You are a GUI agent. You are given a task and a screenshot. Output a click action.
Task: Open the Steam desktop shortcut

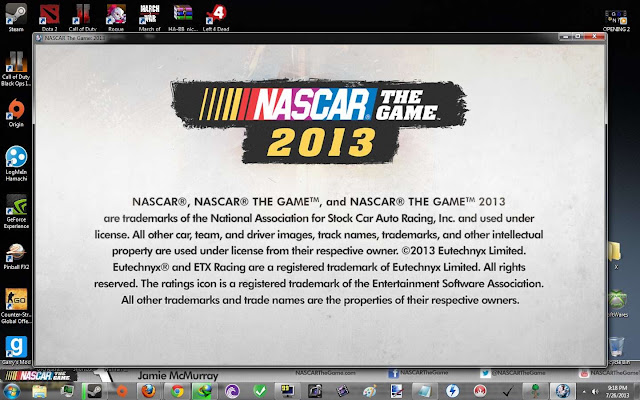pyautogui.click(x=16, y=17)
